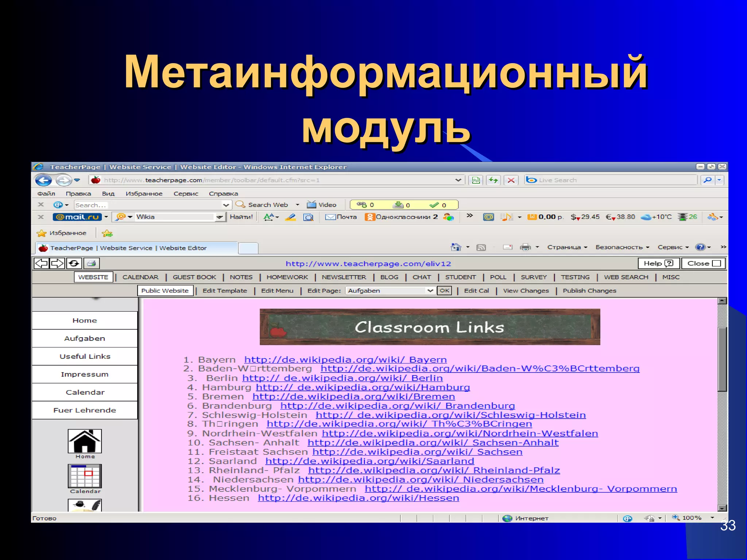Open the address bar URL dropdown
The width and height of the screenshot is (747, 560).
click(458, 180)
